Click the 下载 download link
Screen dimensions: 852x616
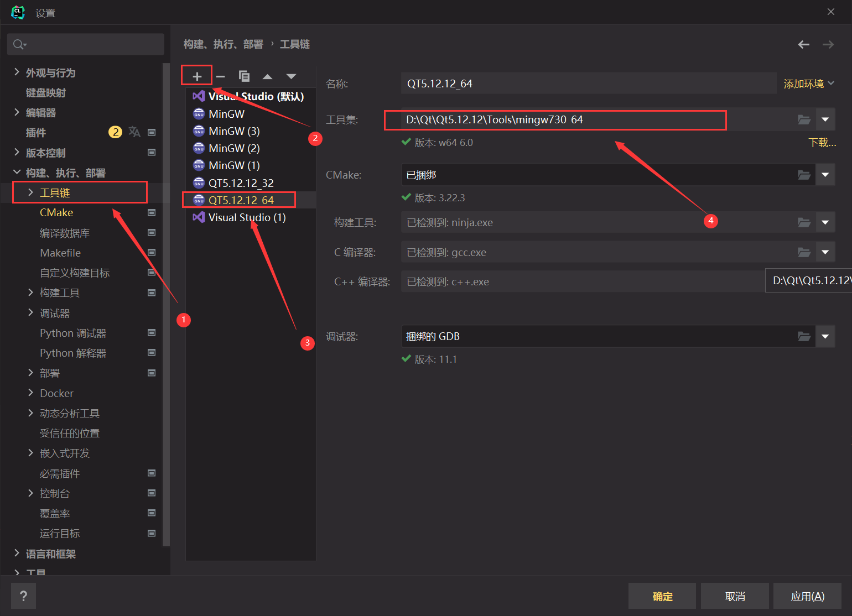click(x=822, y=142)
